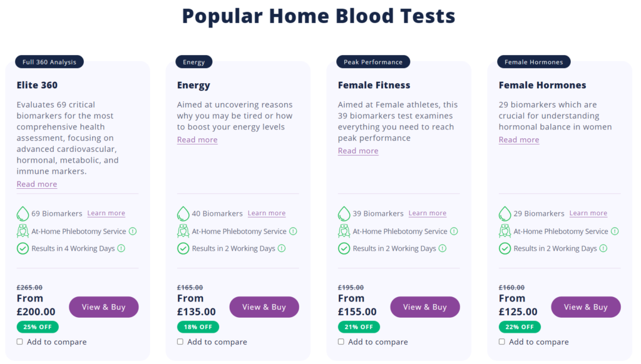
Task: Tick Add to compare for Elite 360
Action: [19, 341]
